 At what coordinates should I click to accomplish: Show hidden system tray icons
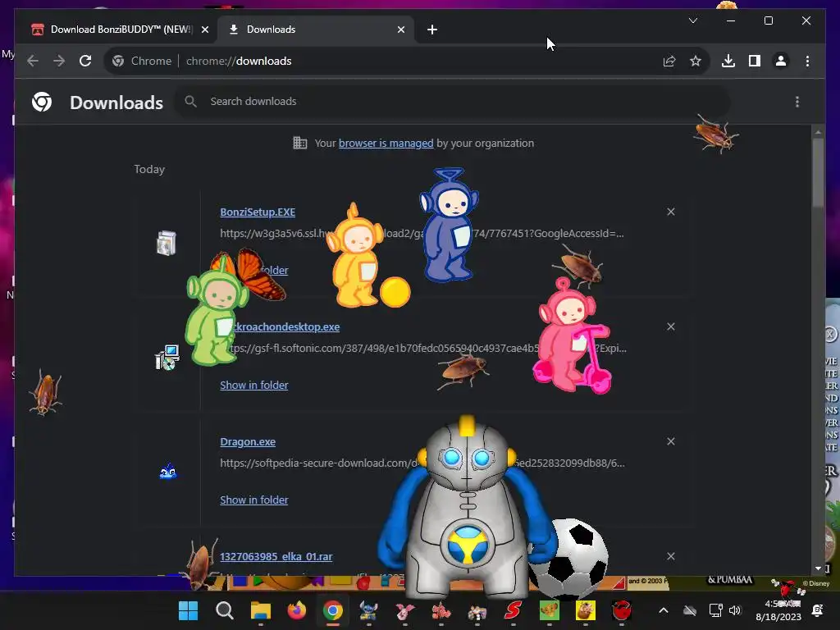tap(663, 610)
